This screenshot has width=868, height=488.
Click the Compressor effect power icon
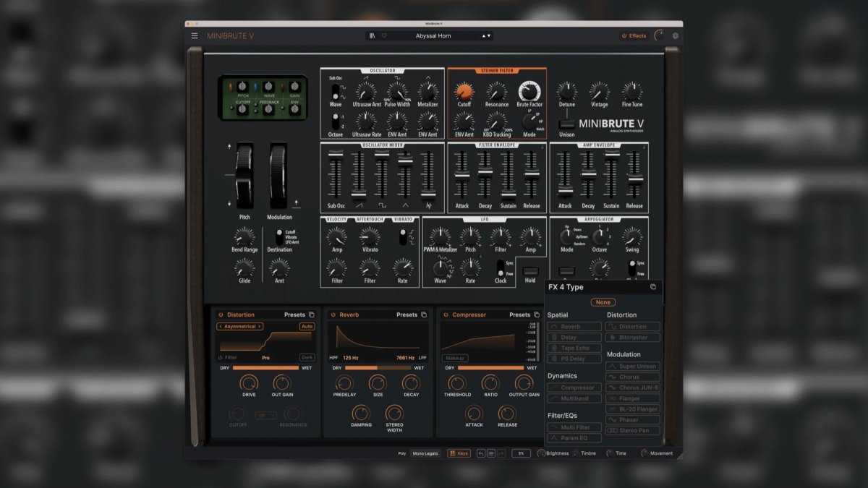[x=445, y=315]
